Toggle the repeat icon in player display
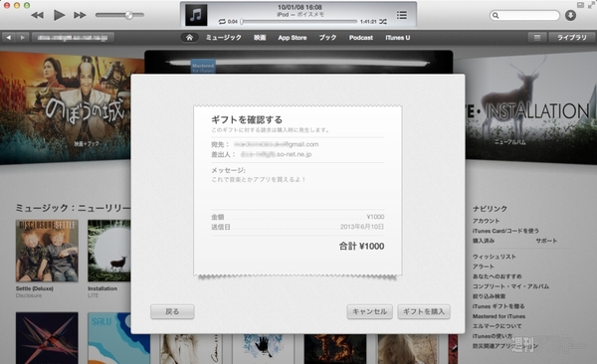Image resolution: width=597 pixels, height=364 pixels. point(222,22)
